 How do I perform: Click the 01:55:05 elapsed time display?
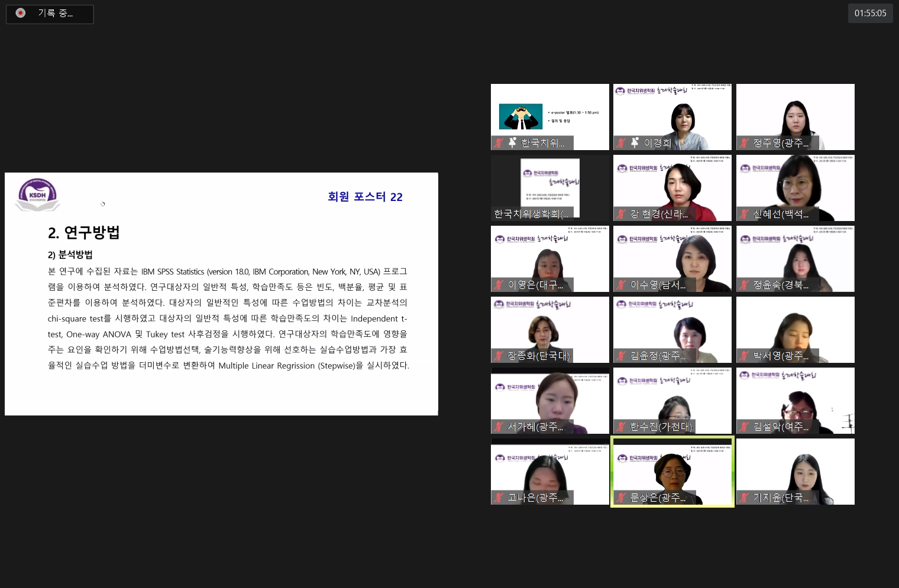(870, 13)
